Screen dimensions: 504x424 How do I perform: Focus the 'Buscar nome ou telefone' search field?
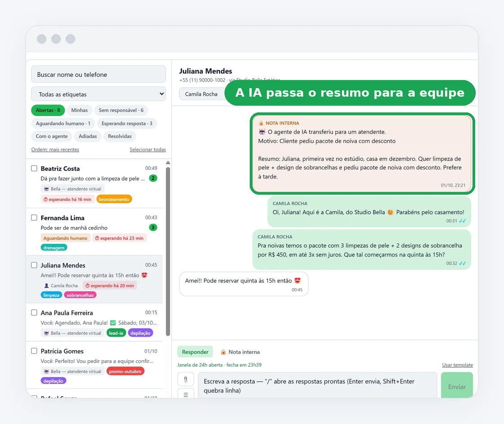point(99,74)
